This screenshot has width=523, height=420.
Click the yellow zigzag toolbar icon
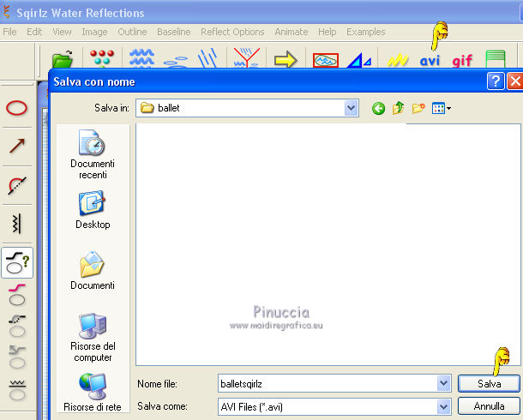398,61
